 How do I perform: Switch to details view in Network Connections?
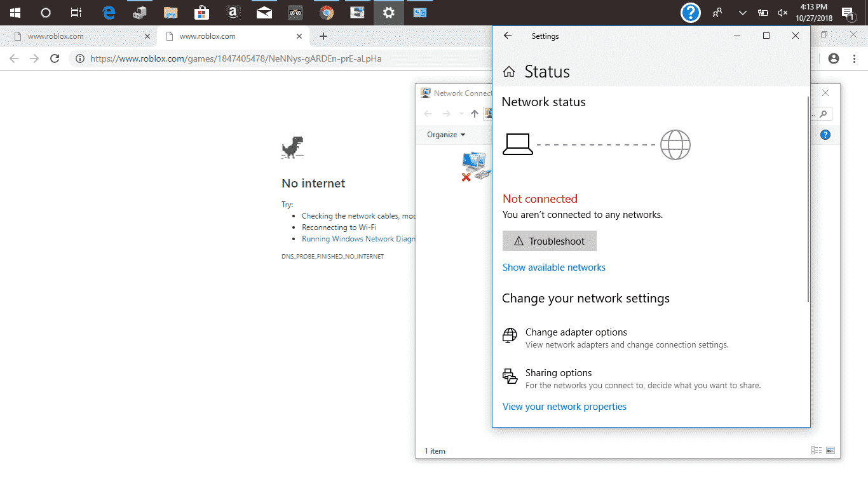coord(817,451)
